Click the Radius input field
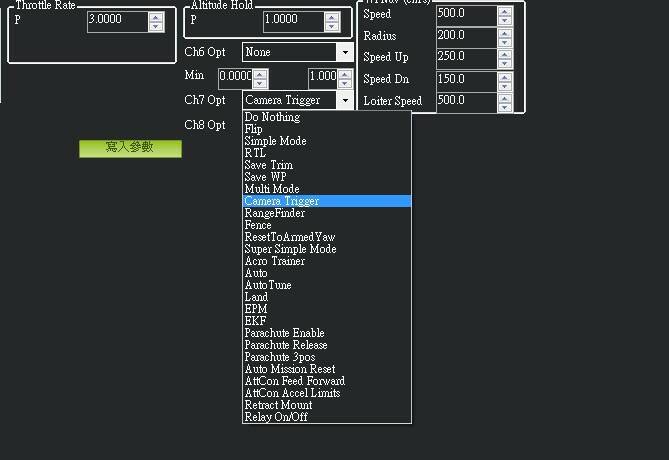 click(465, 36)
